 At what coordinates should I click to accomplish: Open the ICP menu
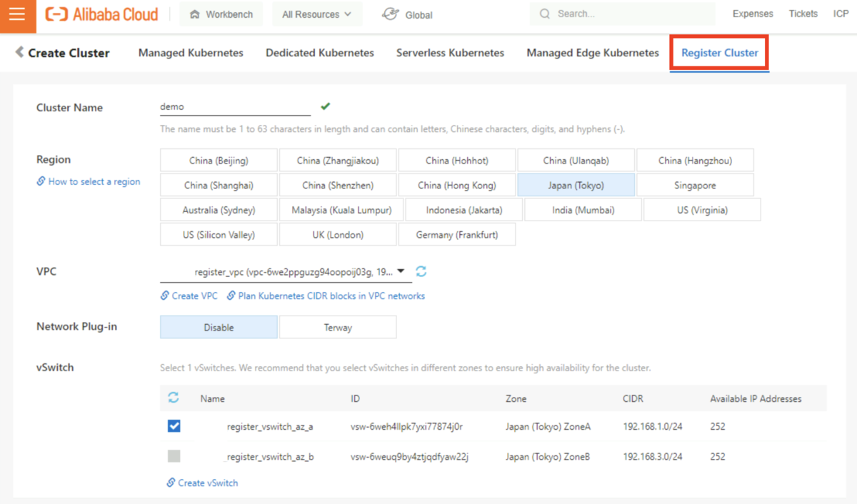coord(841,14)
